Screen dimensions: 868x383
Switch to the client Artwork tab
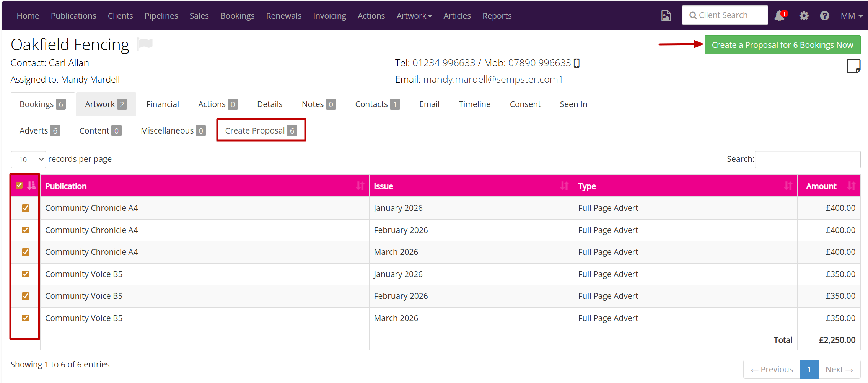106,104
